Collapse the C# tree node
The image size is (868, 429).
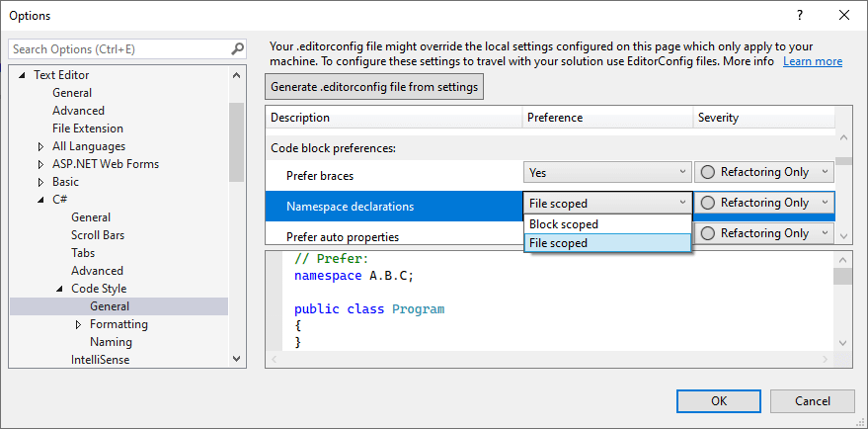(40, 200)
